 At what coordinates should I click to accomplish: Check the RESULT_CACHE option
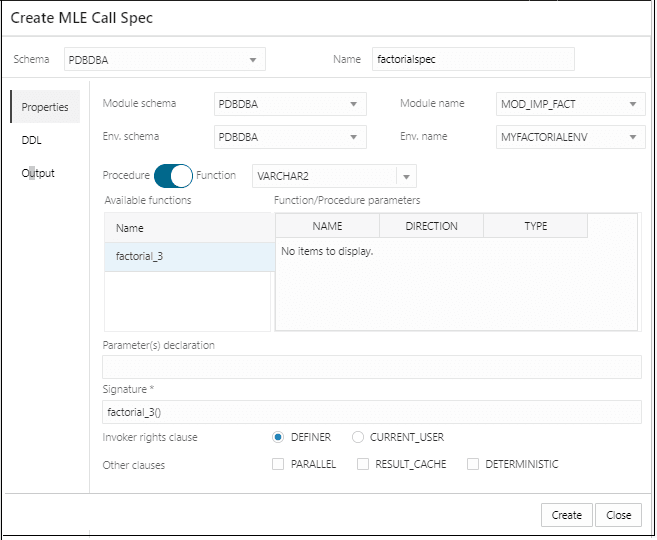tap(364, 464)
